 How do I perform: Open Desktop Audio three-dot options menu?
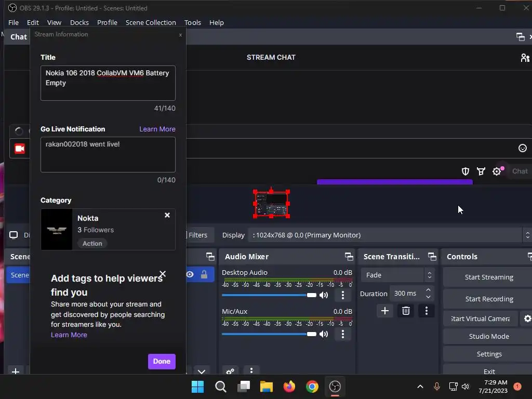pos(343,295)
